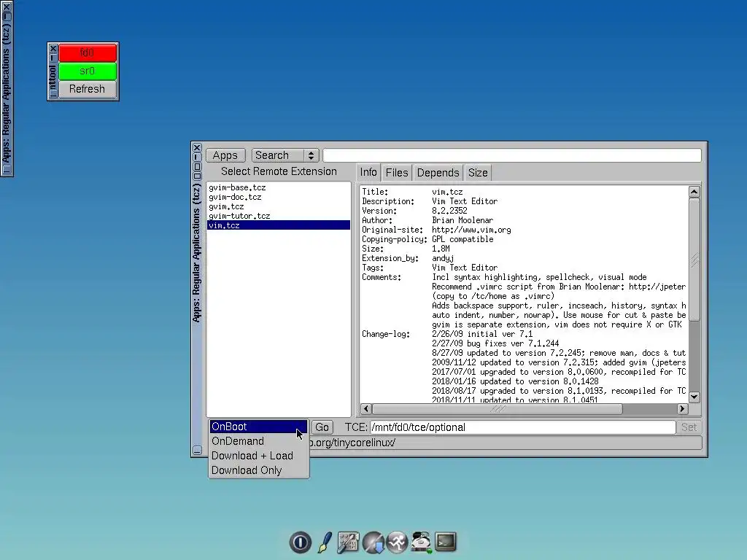
Task: Click the horizontal scrollbar thumb in info pane
Action: [498, 408]
